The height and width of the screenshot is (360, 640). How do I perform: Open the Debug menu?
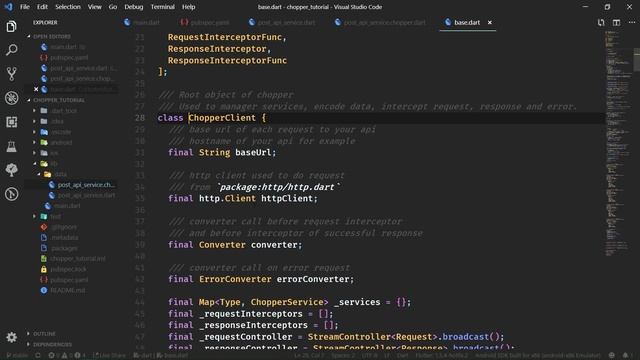click(x=133, y=7)
